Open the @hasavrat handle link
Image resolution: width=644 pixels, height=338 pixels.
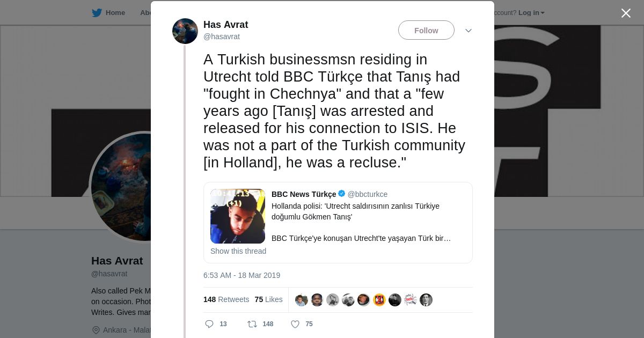[x=222, y=36]
